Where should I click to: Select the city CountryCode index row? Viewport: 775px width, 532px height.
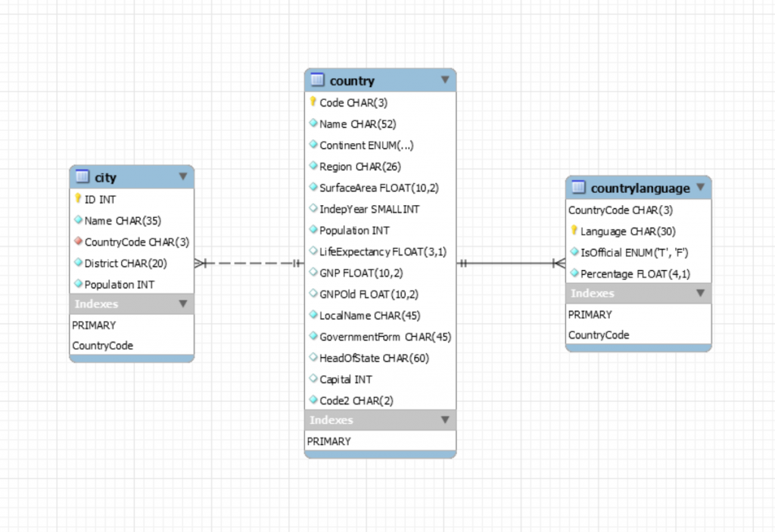(132, 345)
